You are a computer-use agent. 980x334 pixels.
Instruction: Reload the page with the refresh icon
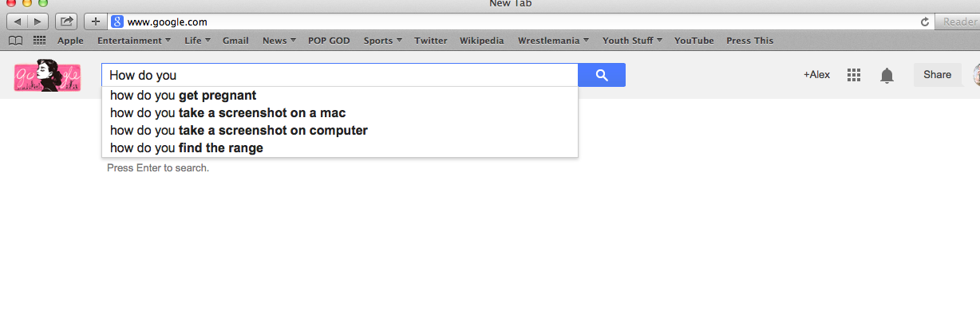coord(925,22)
